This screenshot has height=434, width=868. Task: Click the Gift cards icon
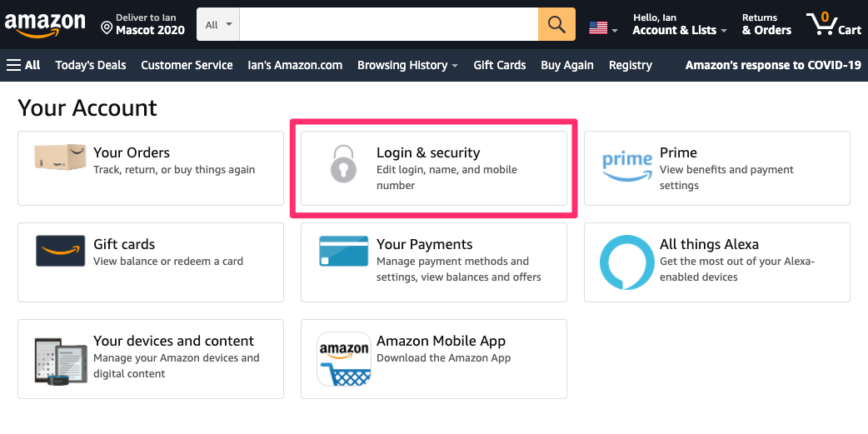[x=60, y=251]
